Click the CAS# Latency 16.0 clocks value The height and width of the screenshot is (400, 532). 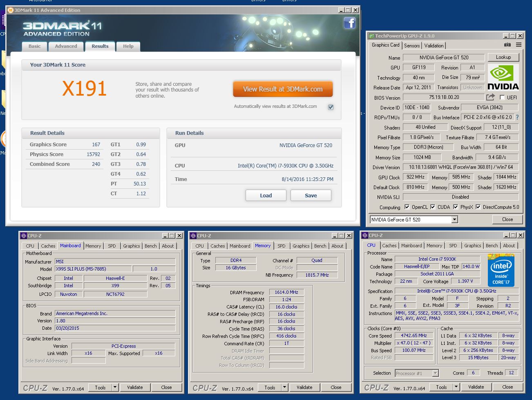coord(286,307)
